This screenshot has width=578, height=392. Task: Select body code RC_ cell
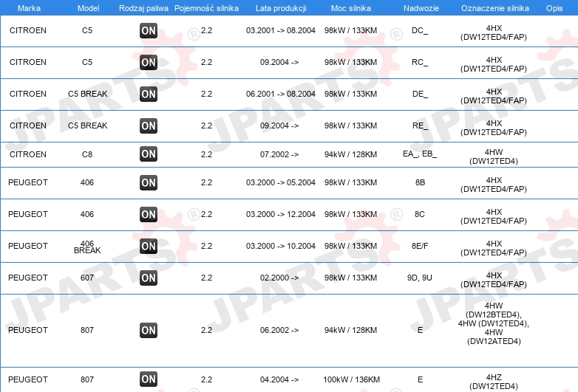[420, 62]
